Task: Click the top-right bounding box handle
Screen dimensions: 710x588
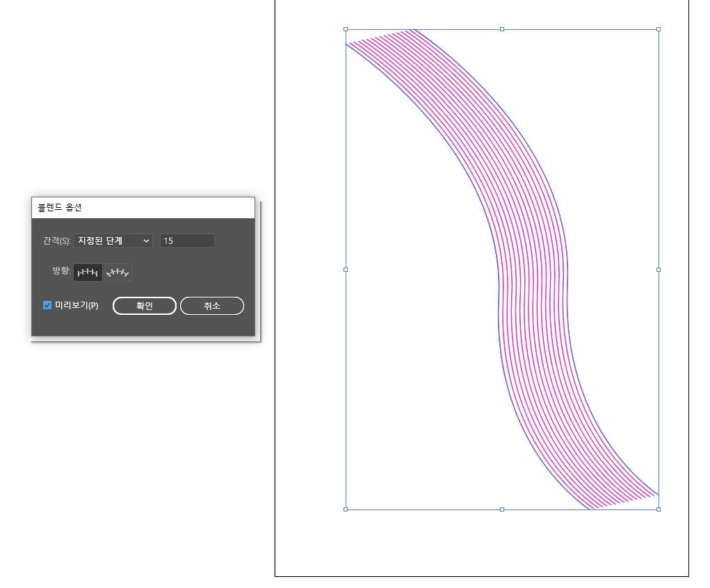Action: [x=659, y=29]
